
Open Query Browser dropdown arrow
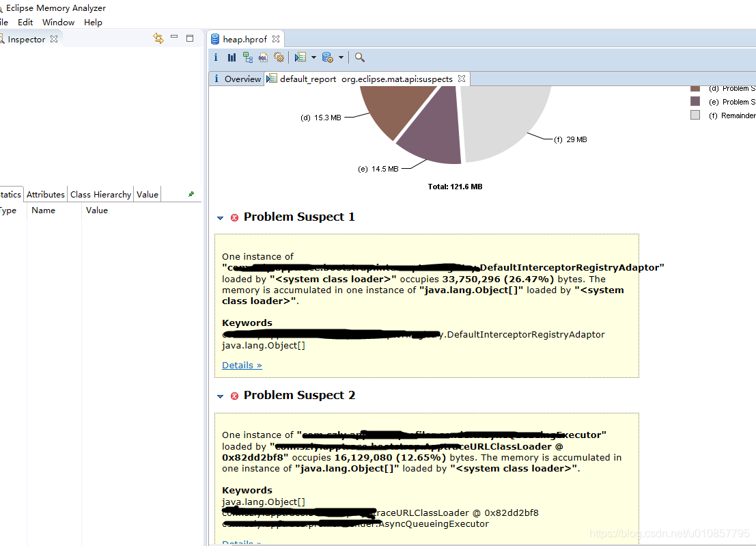[341, 57]
